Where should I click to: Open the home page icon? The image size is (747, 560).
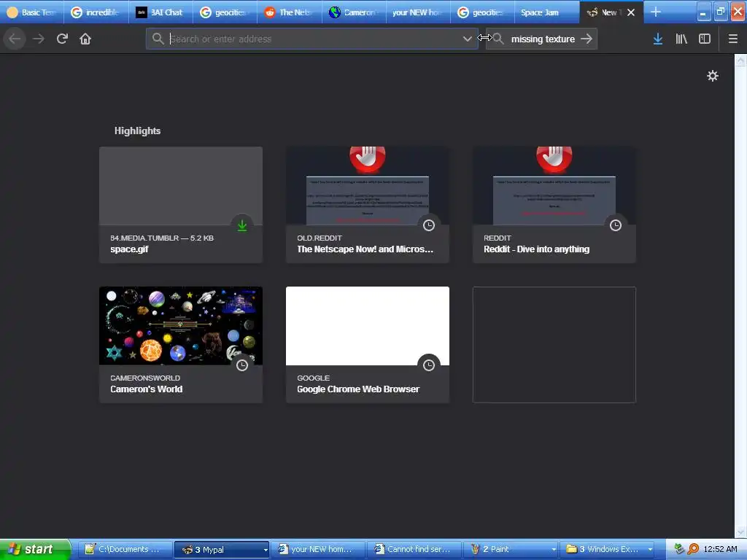click(x=85, y=39)
